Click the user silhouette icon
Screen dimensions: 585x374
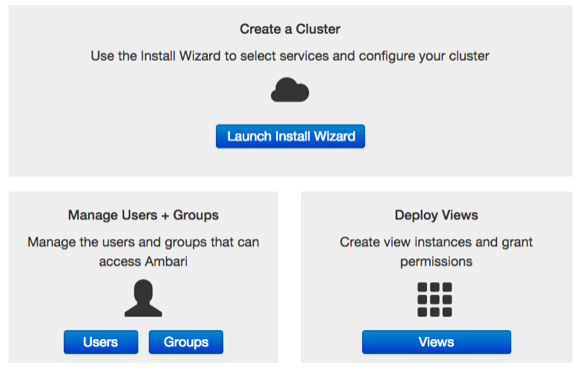[x=143, y=298]
